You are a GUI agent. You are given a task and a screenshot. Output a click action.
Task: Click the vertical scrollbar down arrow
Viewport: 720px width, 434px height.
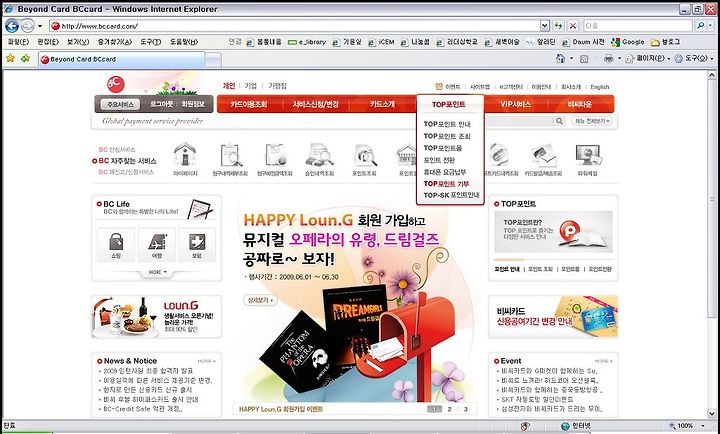point(712,413)
